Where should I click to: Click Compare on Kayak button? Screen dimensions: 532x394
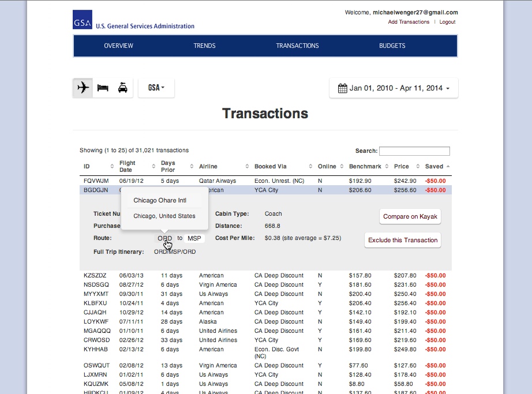(x=410, y=216)
